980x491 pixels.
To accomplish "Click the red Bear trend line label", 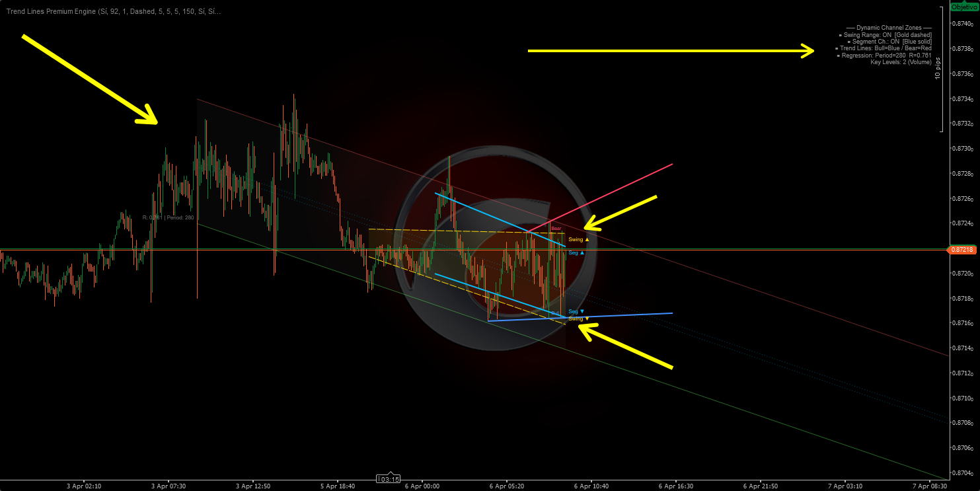I will 556,229.
